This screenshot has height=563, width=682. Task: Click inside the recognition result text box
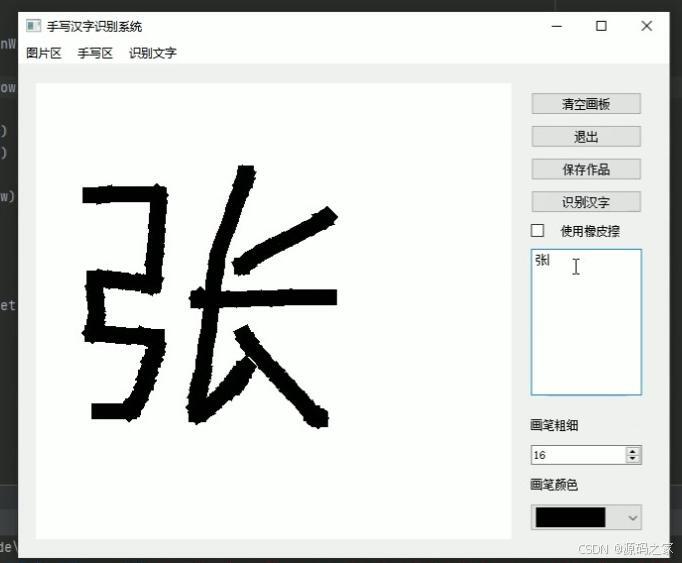tap(586, 322)
